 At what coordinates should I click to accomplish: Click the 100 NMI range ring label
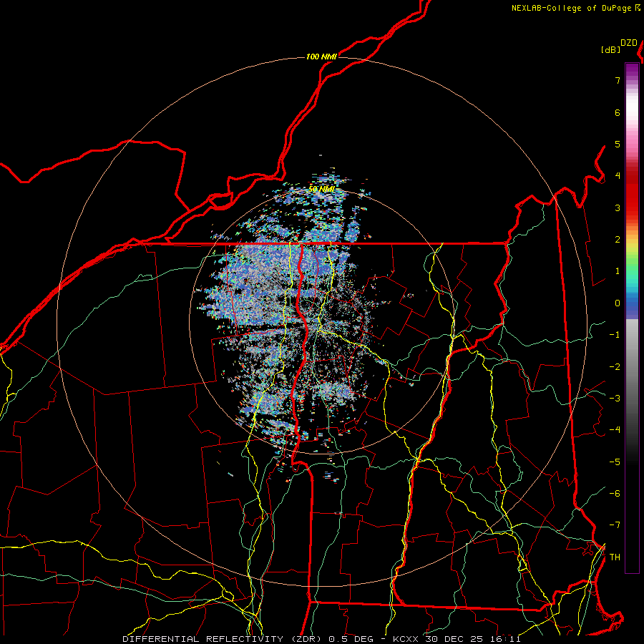coord(321,57)
